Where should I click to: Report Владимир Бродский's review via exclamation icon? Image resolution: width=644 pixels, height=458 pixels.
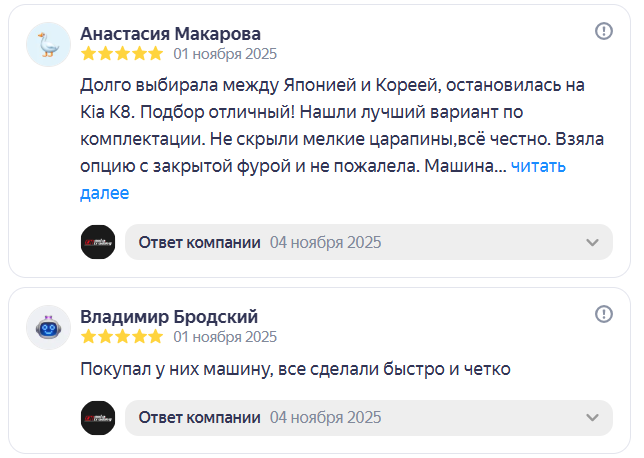tap(604, 314)
